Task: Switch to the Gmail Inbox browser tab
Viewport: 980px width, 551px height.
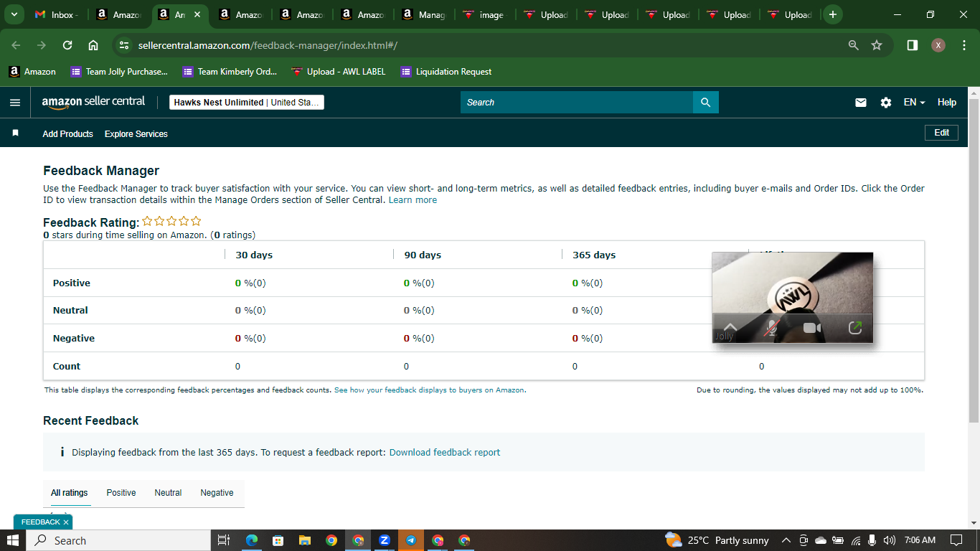Action: click(58, 14)
